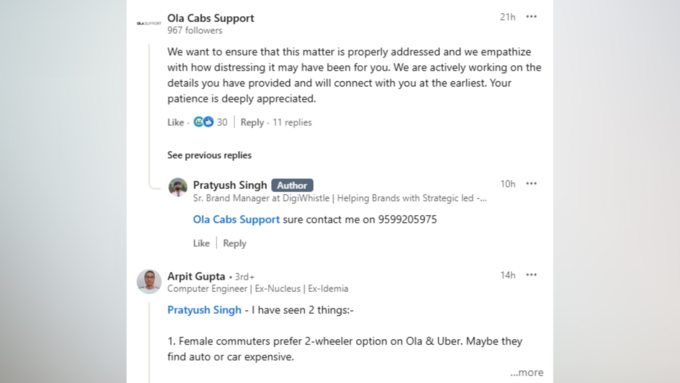
Task: View reaction icons on Ola comment
Action: pyautogui.click(x=203, y=122)
